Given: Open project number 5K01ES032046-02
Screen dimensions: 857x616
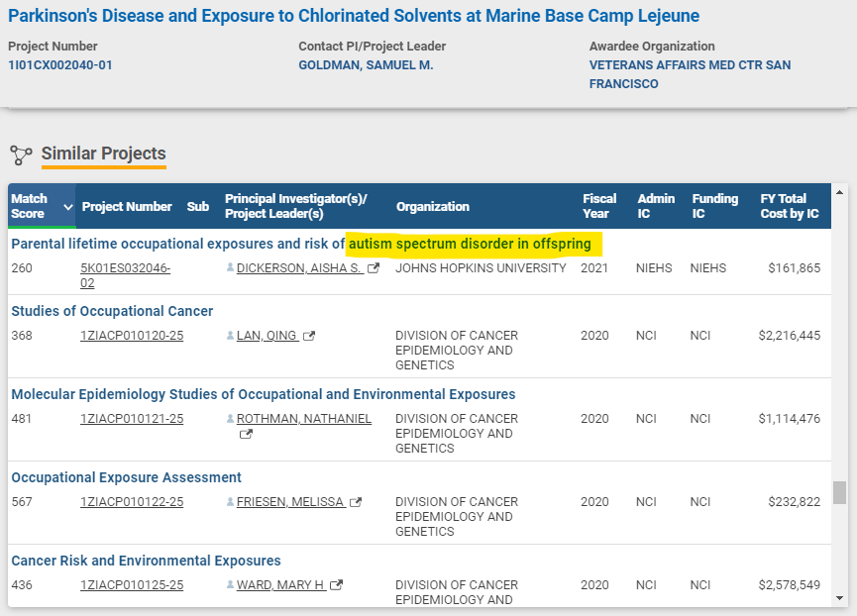Looking at the screenshot, I should tap(125, 275).
